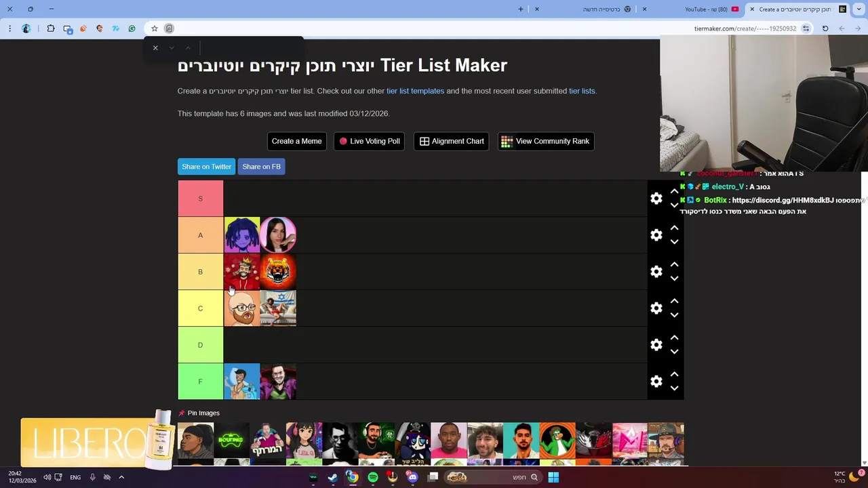Select pink M logo in image pool

coord(630,441)
